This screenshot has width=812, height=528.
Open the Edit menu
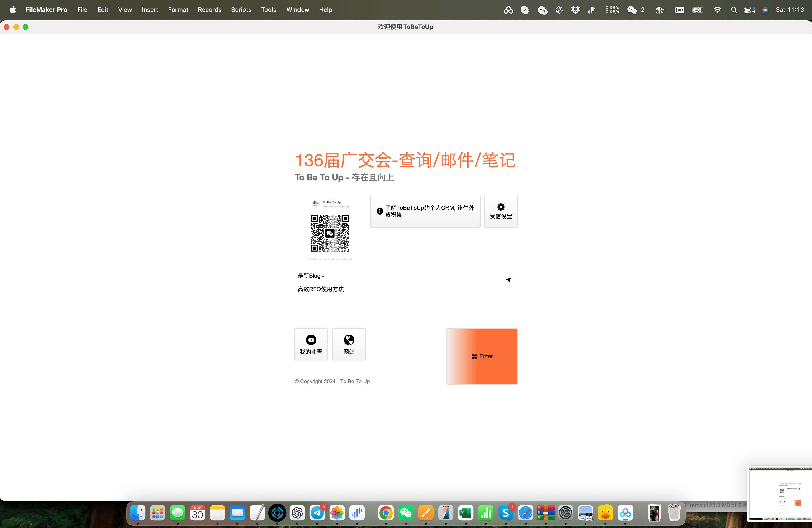coord(103,9)
